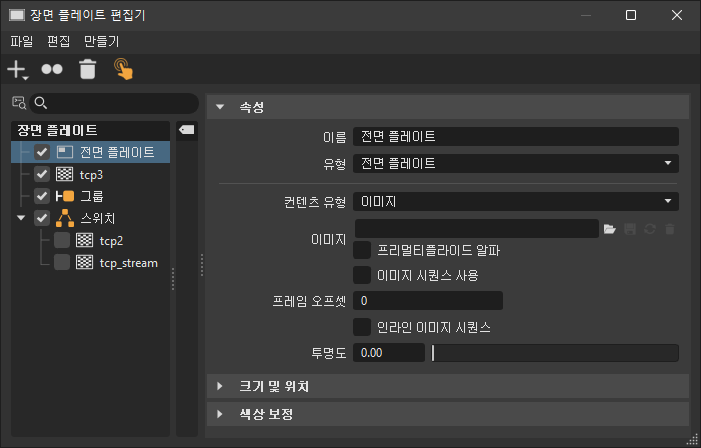Check the tcp2 row checkbox
Image resolution: width=701 pixels, height=448 pixels.
click(62, 240)
